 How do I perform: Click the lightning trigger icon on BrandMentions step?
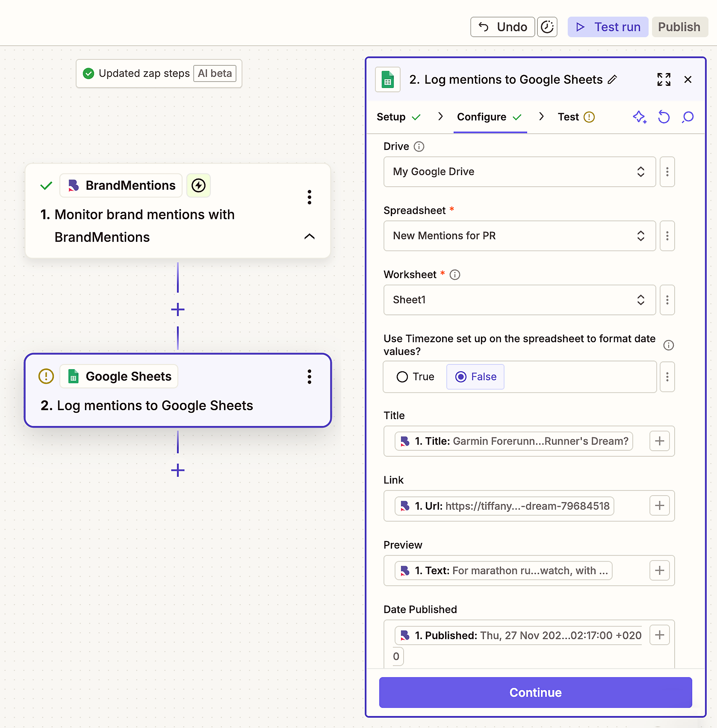pos(198,185)
